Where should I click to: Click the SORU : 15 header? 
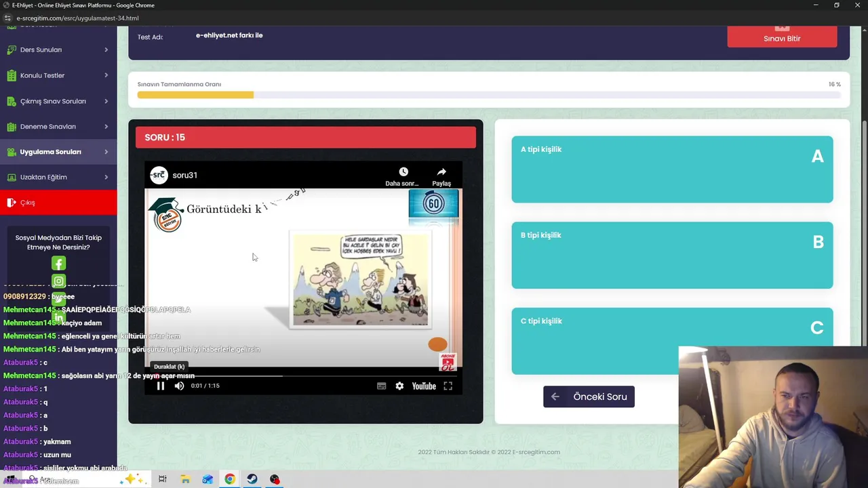coord(306,137)
